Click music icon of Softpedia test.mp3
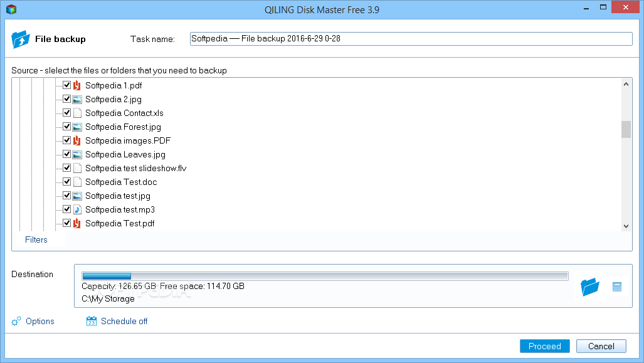Screen dimensions: 644x363 77,209
